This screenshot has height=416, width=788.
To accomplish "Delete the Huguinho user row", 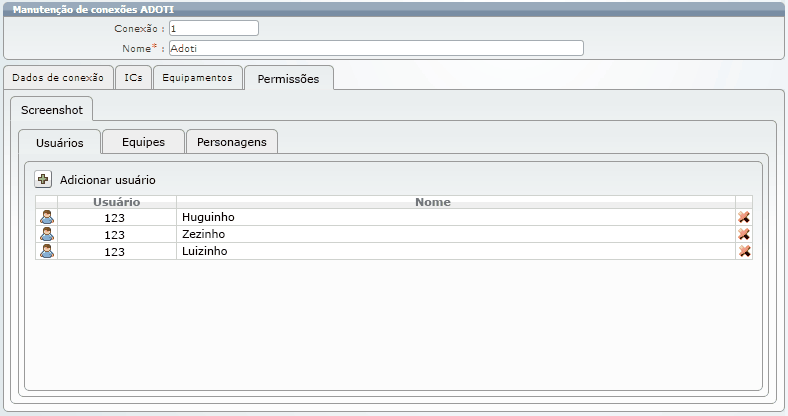I will tap(744, 217).
